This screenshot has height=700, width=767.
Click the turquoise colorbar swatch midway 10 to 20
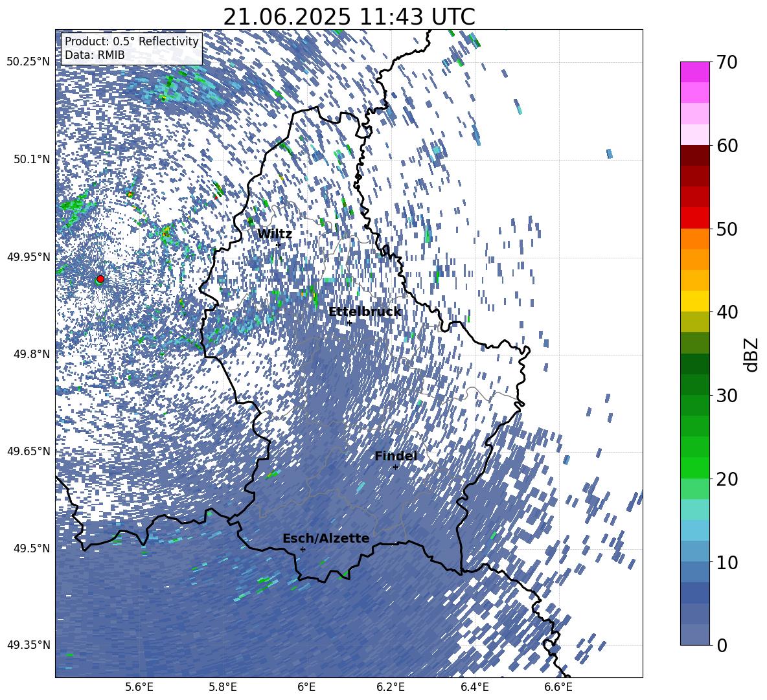[x=694, y=510]
